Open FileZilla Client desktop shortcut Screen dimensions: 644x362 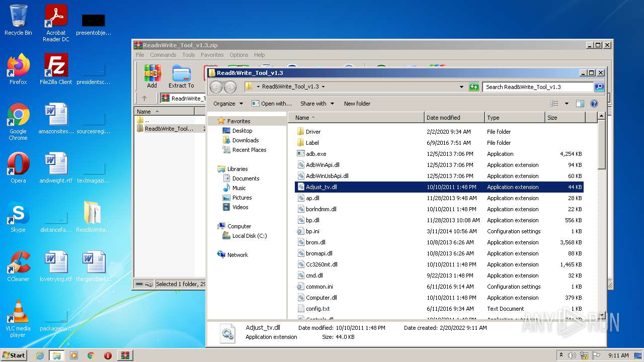[x=56, y=69]
